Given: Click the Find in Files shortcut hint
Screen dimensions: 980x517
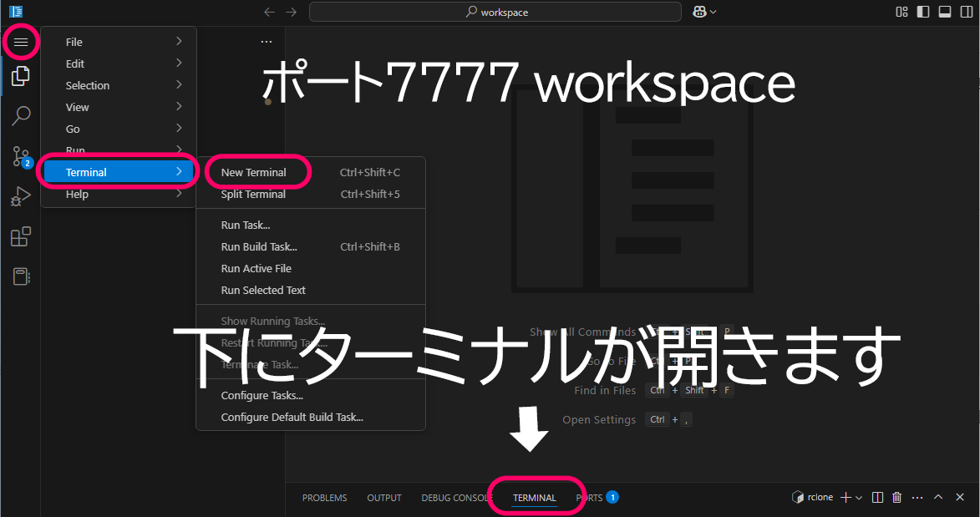Looking at the screenshot, I should coord(653,391).
